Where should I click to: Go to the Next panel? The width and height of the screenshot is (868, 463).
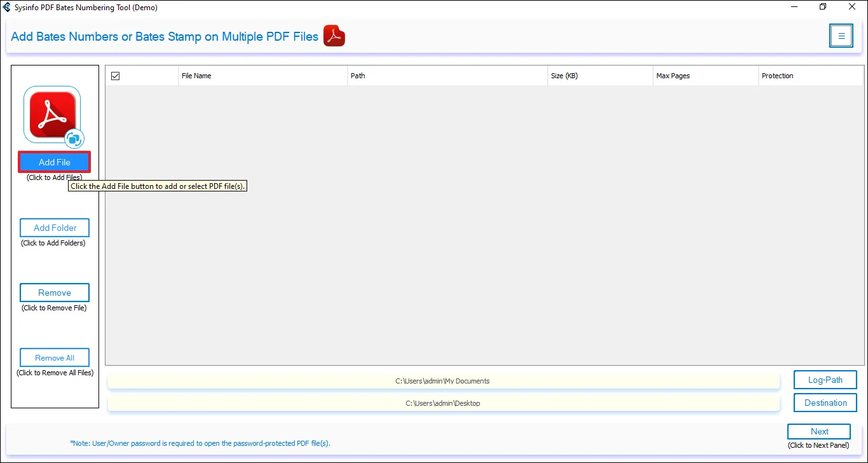pyautogui.click(x=819, y=431)
